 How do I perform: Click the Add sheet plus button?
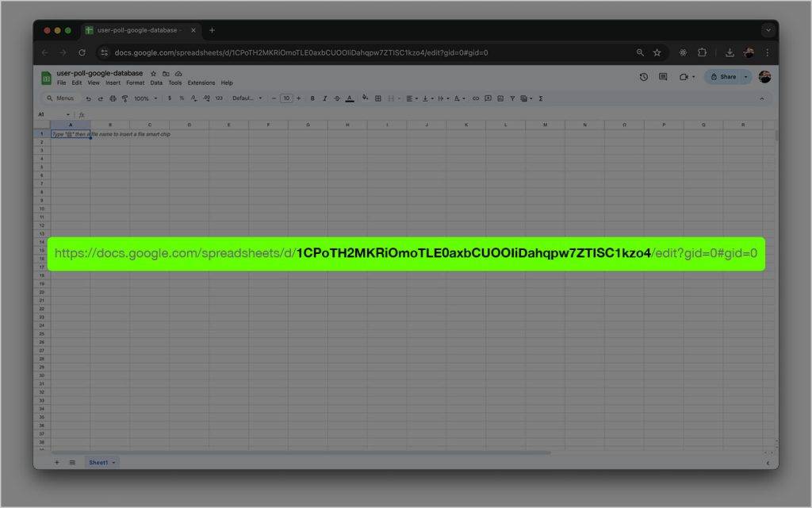[57, 463]
